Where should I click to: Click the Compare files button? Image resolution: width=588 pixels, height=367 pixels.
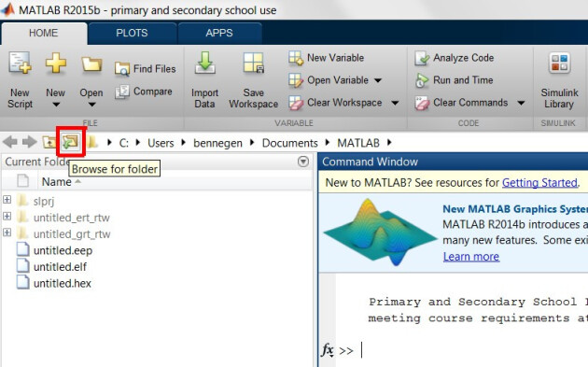144,92
